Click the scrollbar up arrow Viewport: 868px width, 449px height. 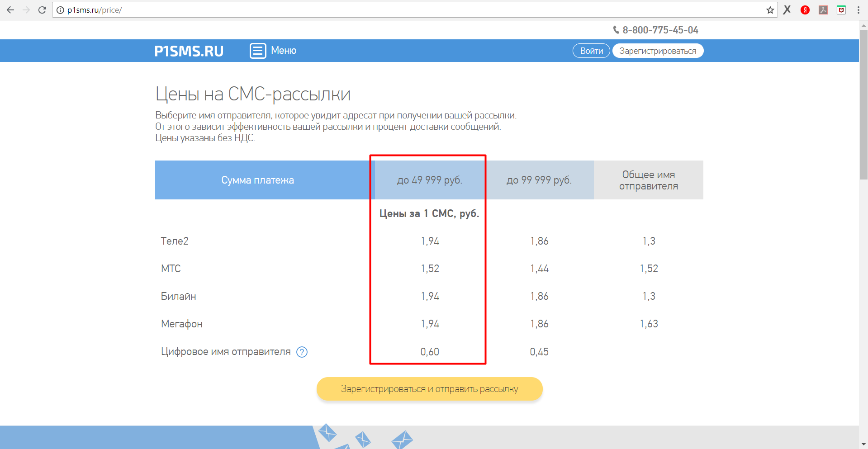point(863,25)
